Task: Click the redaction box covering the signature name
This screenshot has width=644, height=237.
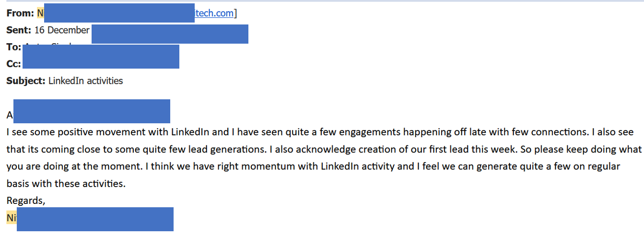Action: tap(95, 219)
